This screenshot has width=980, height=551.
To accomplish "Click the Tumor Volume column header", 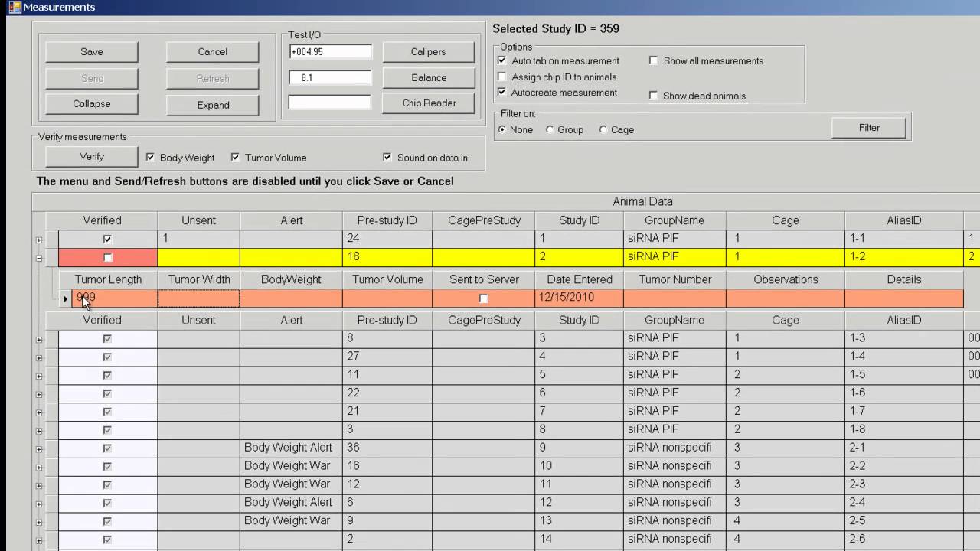I will 387,279.
